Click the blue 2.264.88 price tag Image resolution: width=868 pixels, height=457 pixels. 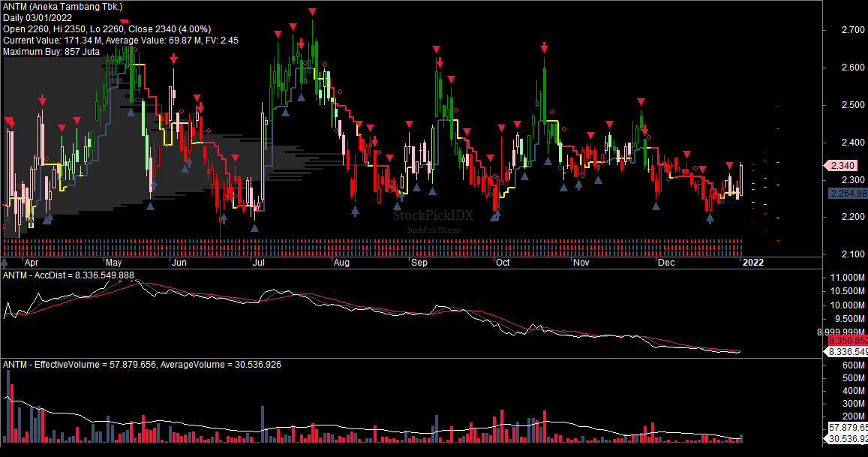848,194
